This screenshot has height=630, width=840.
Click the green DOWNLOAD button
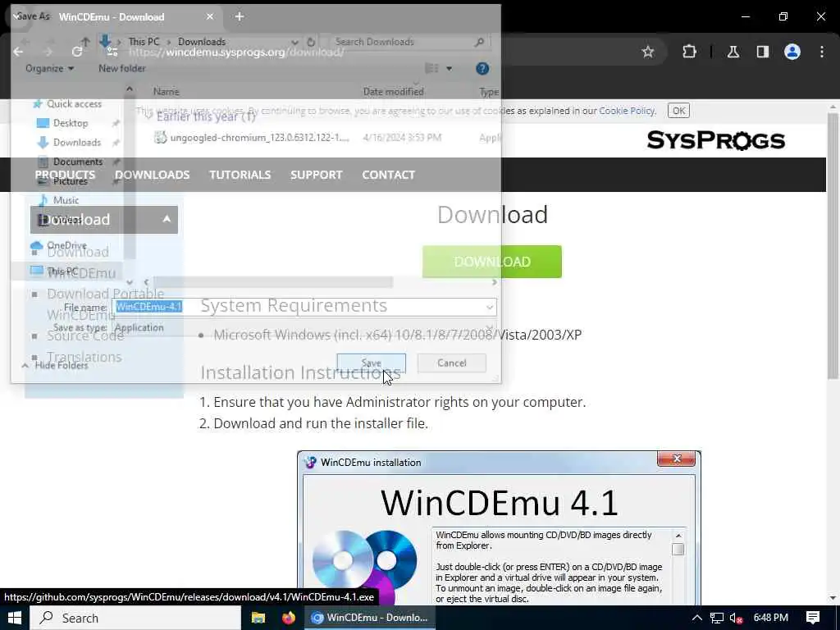(x=492, y=262)
